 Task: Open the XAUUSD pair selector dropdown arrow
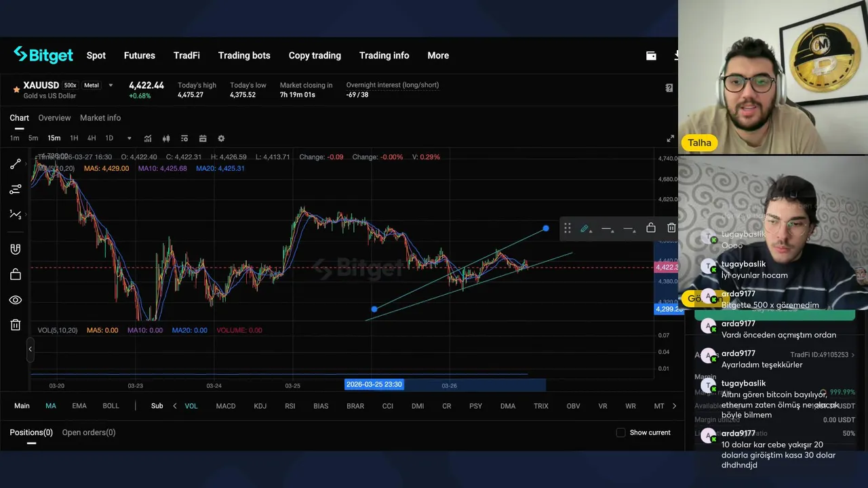coord(111,85)
